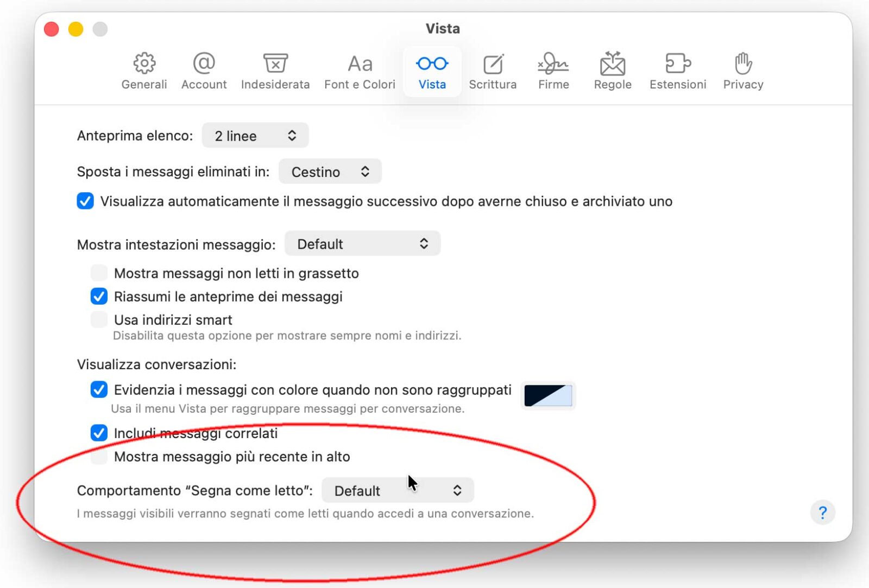The height and width of the screenshot is (588, 869).
Task: Enable Mostra messaggi non letti in grassetto
Action: [98, 273]
